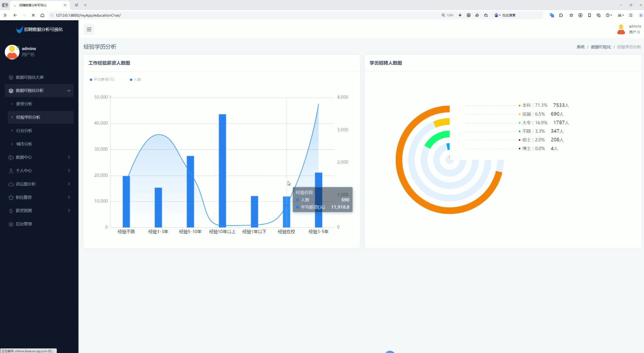Screen dimensions: 644x353
Task: Expand the 数据中心 submenu
Action: coord(39,157)
